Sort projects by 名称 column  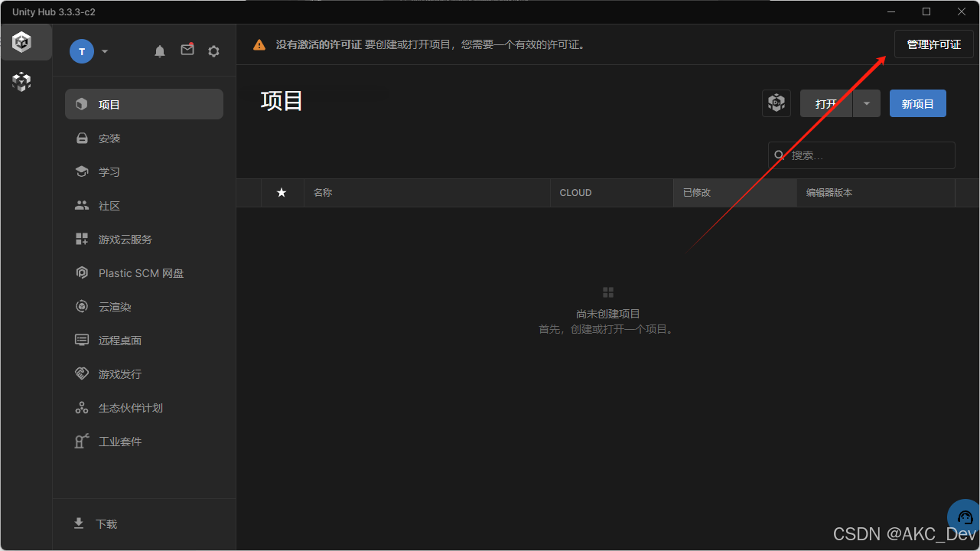pos(427,193)
